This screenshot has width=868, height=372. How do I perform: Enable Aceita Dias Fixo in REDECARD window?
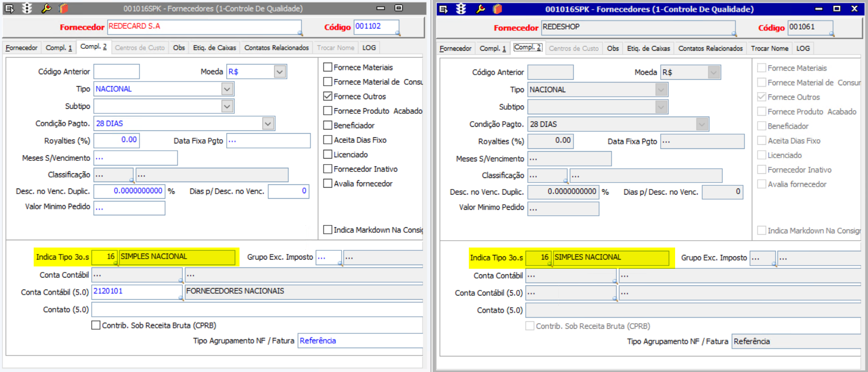click(x=328, y=140)
